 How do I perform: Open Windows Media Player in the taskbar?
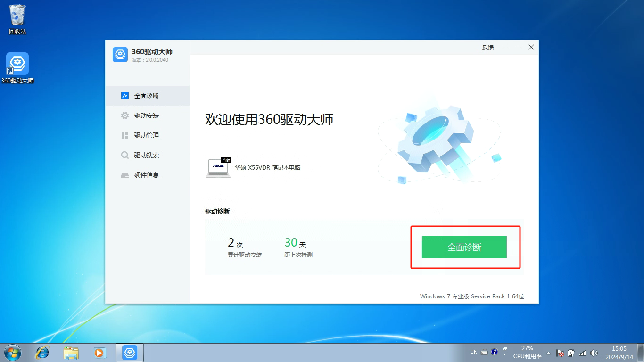(99, 353)
